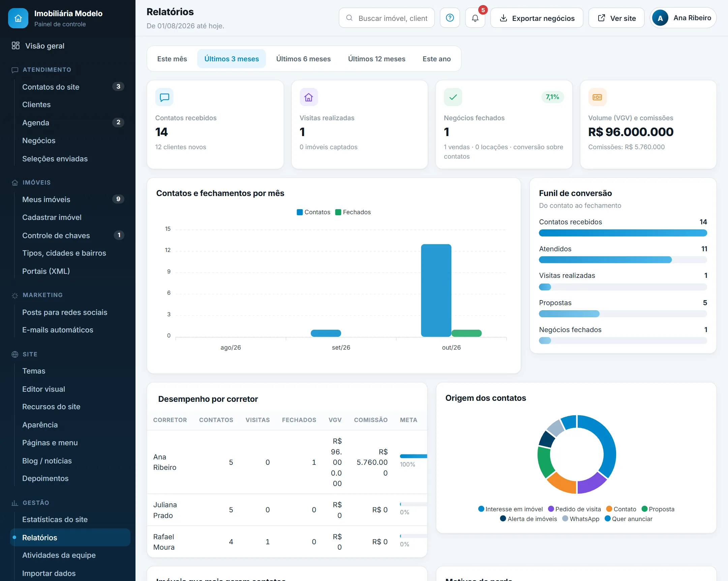Open Ver site button
Viewport: 728px width, 581px height.
point(616,18)
